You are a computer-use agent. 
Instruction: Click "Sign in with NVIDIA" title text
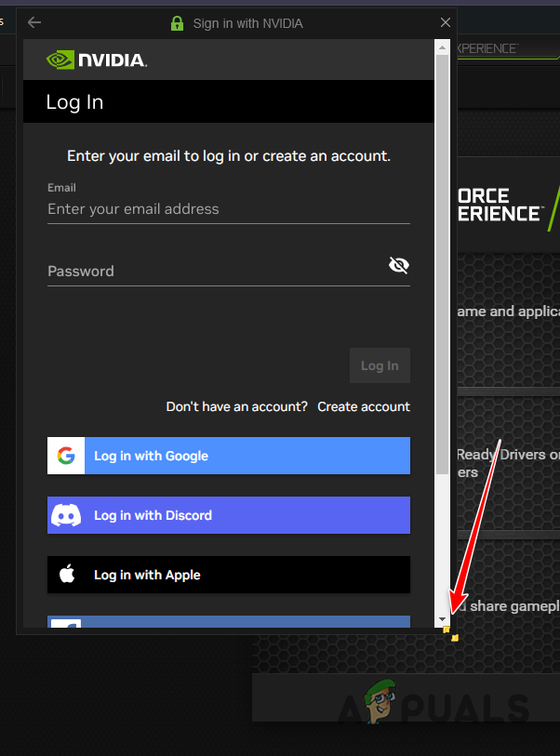tap(248, 23)
